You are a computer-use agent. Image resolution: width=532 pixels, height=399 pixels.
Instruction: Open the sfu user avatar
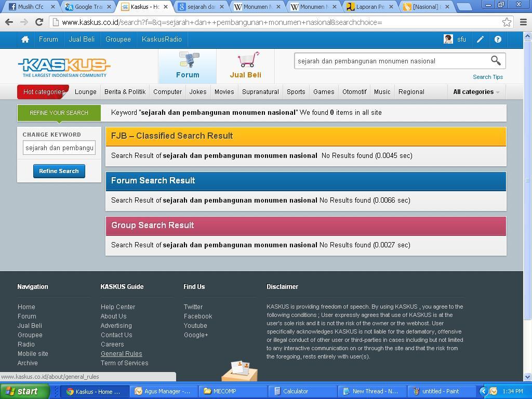448,39
